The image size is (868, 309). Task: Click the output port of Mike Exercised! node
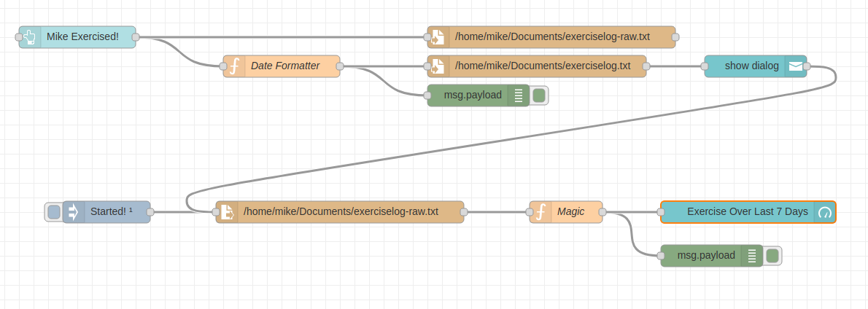click(136, 37)
